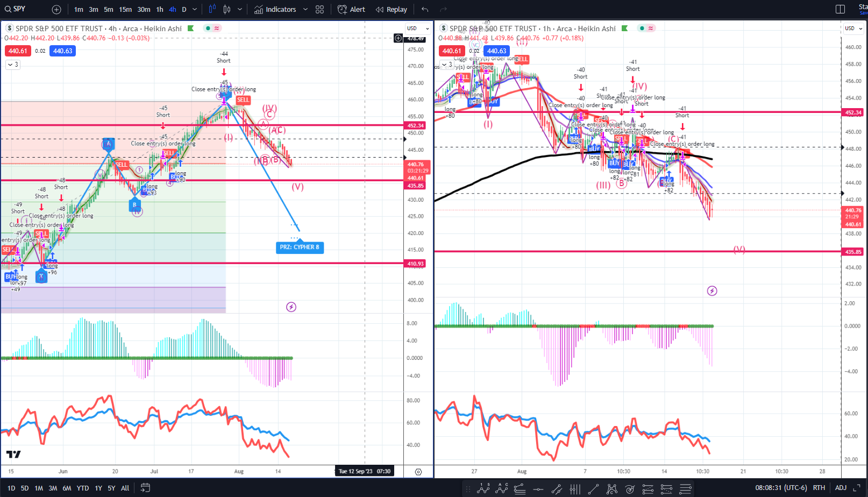Set date range to 3M
The image size is (868, 497).
(x=53, y=488)
